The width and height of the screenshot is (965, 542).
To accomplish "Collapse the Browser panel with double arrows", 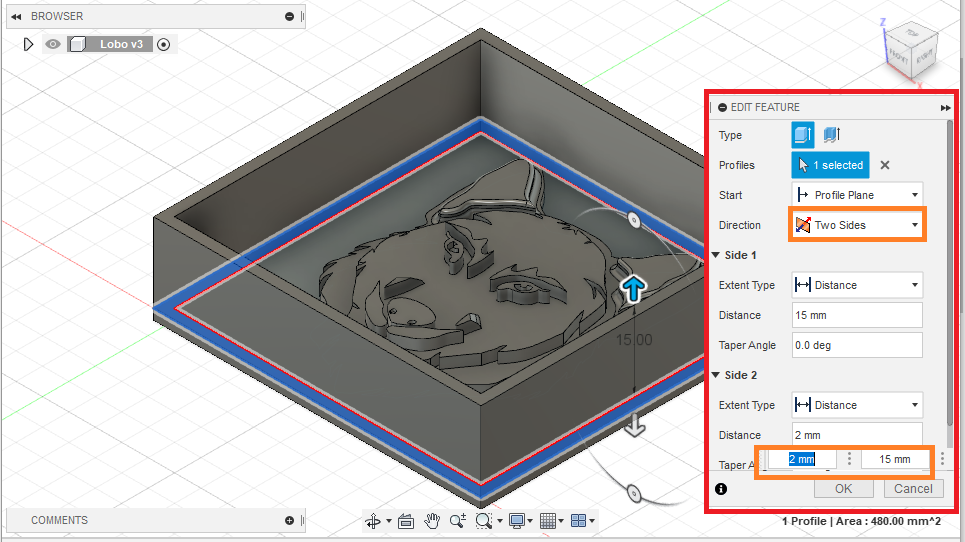I will pyautogui.click(x=16, y=17).
